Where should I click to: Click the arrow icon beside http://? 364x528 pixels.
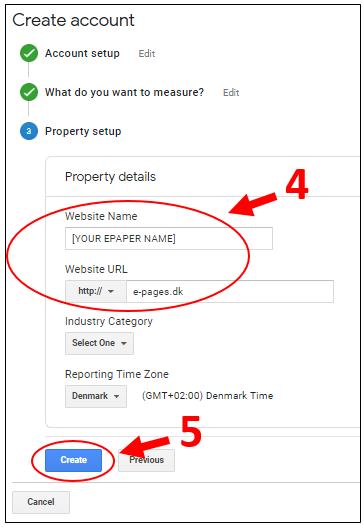111,291
